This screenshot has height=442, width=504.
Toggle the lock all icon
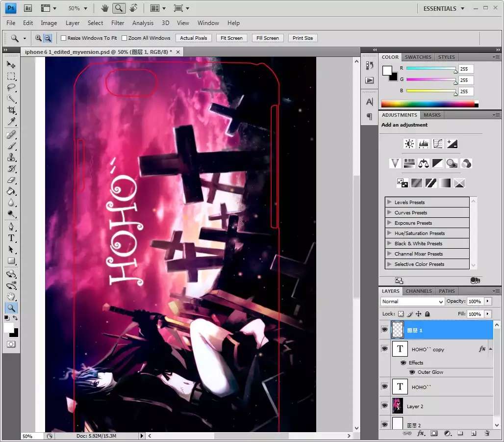[x=427, y=313]
